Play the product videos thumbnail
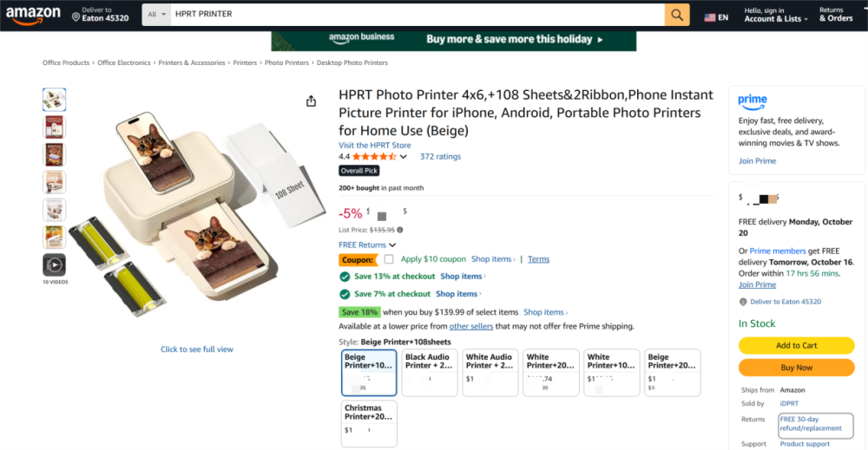Screen dimensions: 868x450 point(54,264)
